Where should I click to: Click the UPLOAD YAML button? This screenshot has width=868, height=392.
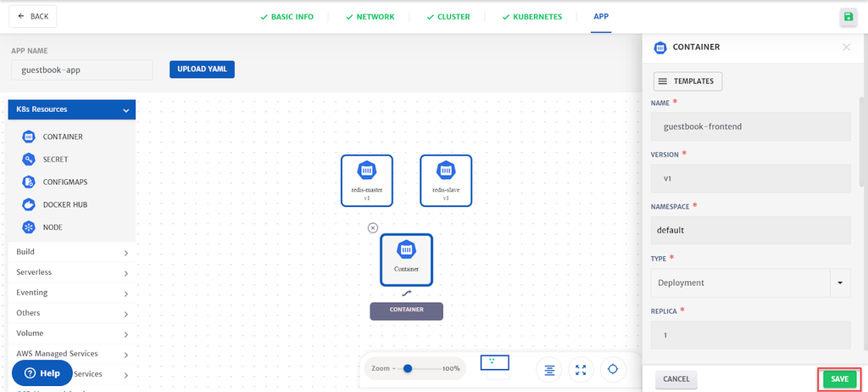pos(202,70)
